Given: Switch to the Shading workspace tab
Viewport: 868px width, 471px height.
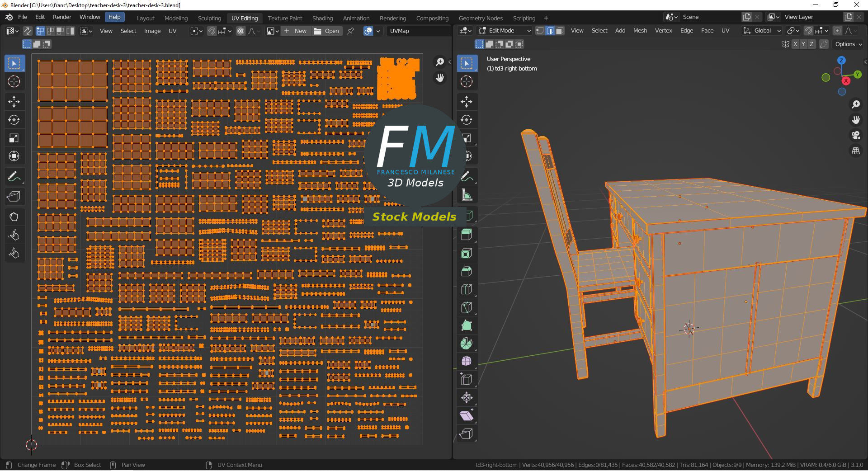Looking at the screenshot, I should (x=322, y=18).
